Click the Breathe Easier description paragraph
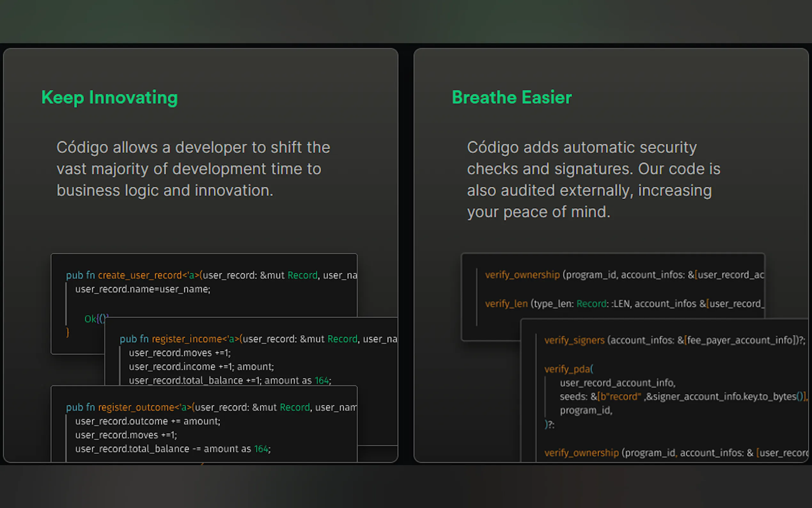812x508 pixels. 593,179
